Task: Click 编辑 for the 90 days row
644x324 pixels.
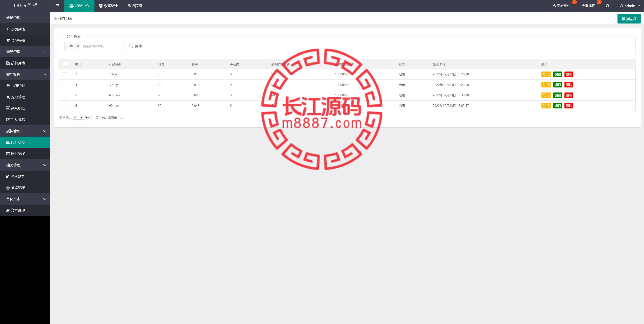Action: pos(557,106)
